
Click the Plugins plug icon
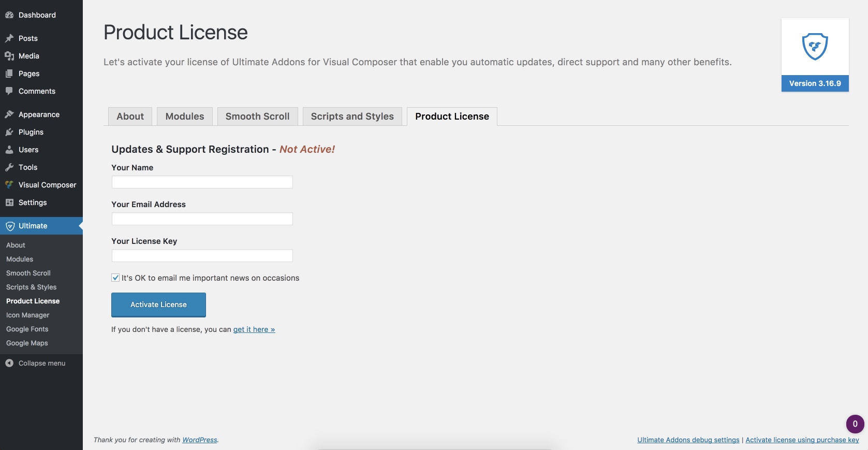[x=9, y=132]
